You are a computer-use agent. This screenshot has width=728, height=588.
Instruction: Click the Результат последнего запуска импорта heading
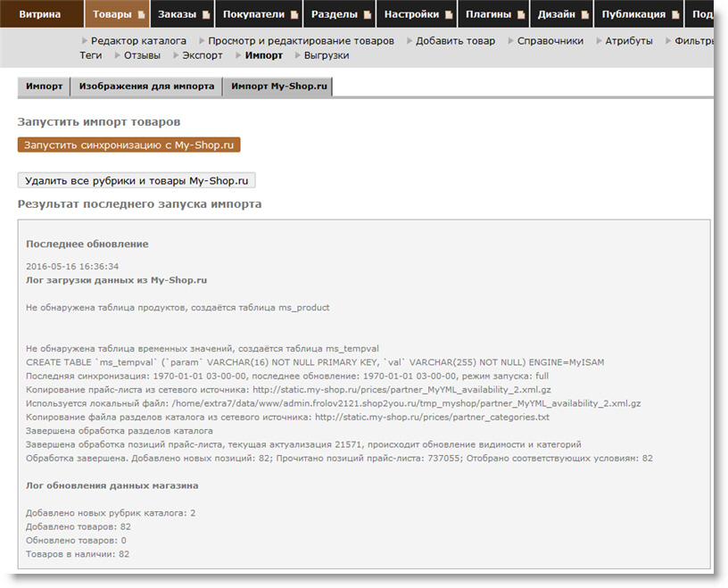(x=139, y=204)
